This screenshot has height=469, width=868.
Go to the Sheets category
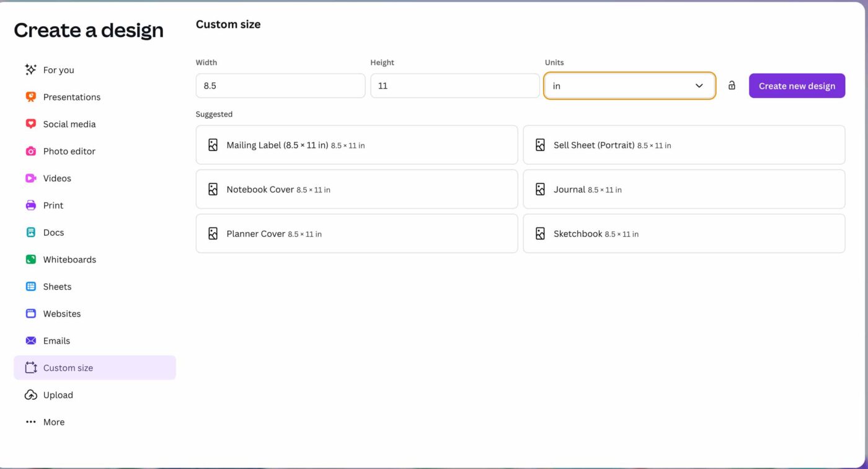click(57, 287)
